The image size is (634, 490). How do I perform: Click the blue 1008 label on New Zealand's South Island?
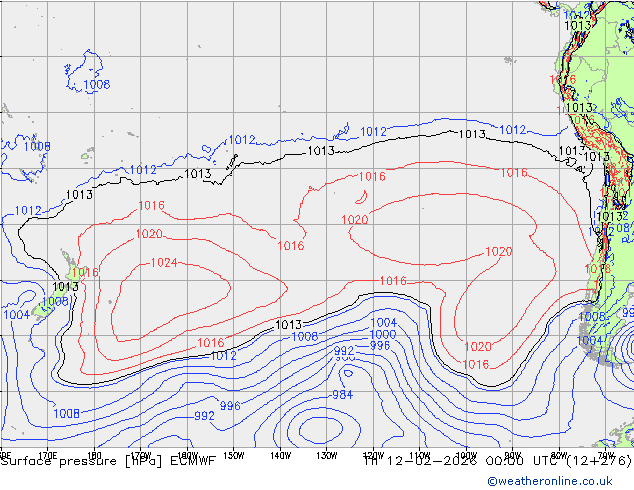click(x=55, y=302)
